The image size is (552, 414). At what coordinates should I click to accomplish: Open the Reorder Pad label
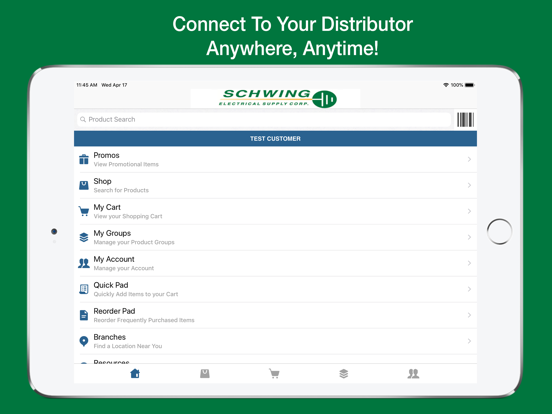click(114, 311)
